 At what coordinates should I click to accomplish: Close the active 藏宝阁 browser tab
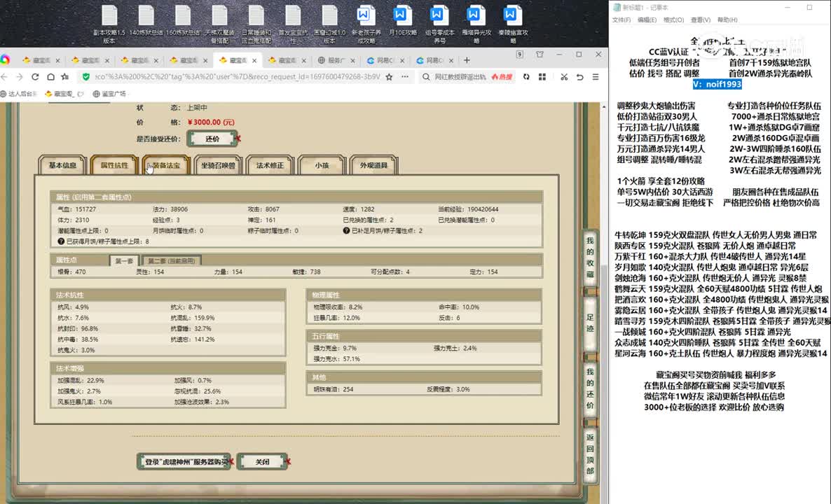(x=254, y=60)
